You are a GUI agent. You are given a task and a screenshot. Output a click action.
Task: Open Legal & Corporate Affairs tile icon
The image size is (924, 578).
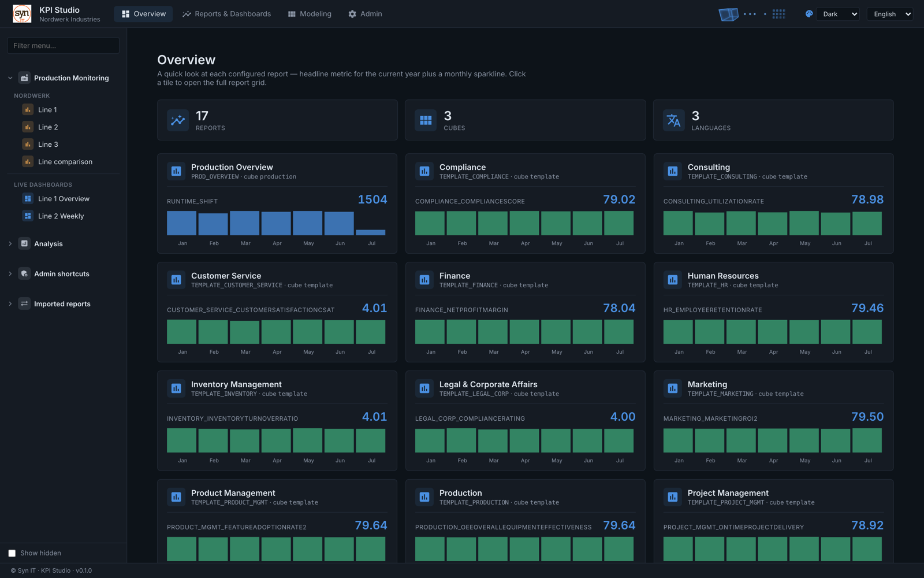coord(424,388)
